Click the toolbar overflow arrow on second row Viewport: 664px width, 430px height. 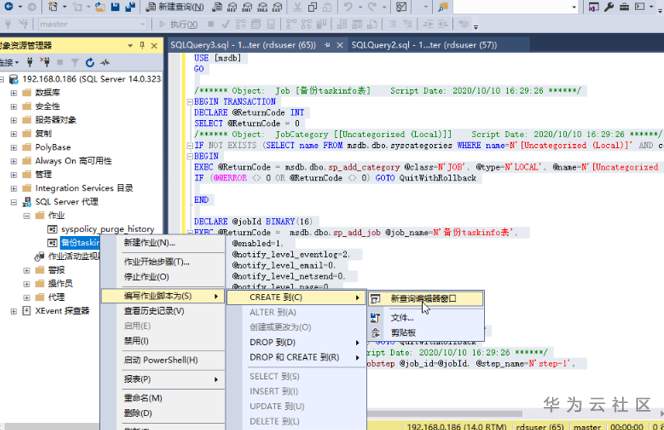click(476, 27)
